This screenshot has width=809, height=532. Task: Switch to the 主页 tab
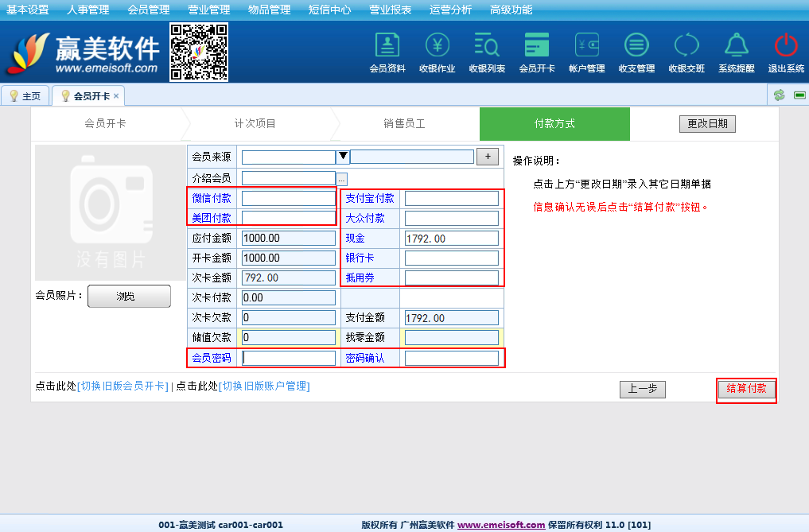25,96
